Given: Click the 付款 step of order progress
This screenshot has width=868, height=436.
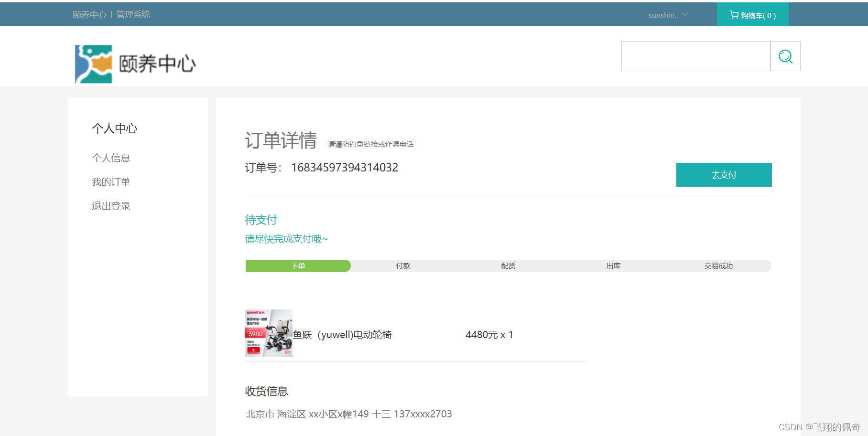Looking at the screenshot, I should (403, 266).
